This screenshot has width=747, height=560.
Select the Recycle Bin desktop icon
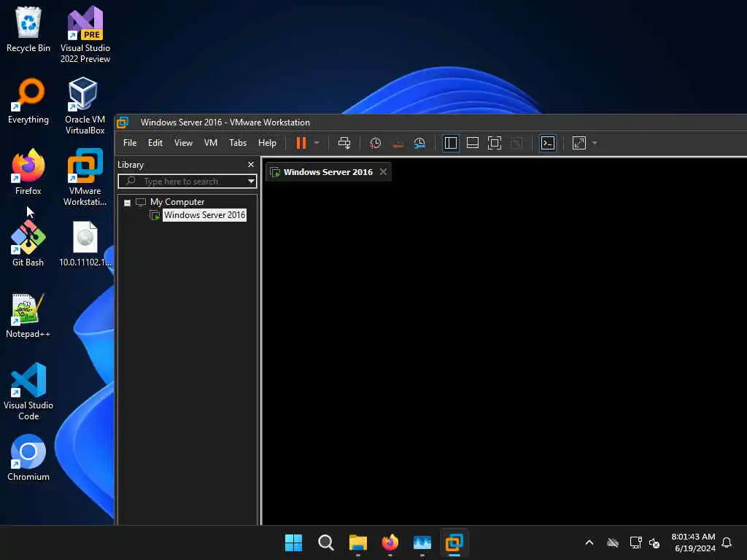tap(28, 29)
